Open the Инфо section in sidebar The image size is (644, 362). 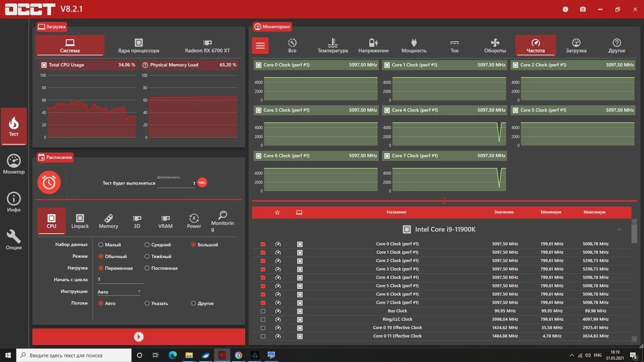14,202
